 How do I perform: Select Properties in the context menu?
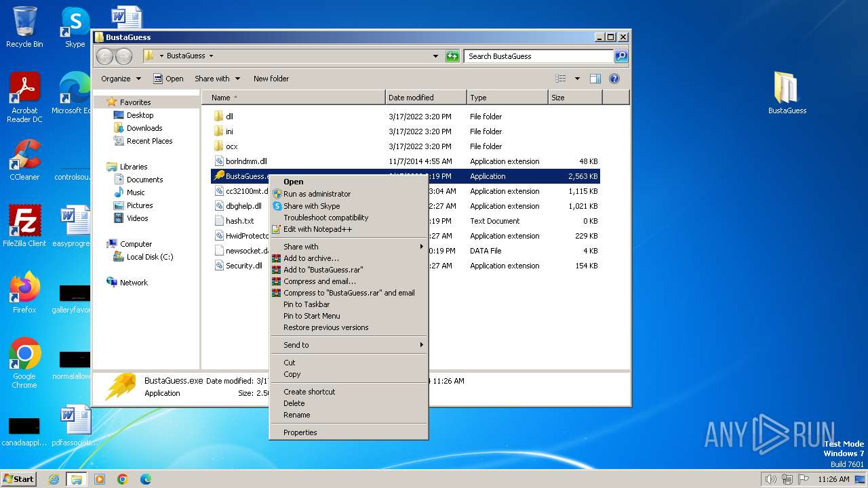300,432
